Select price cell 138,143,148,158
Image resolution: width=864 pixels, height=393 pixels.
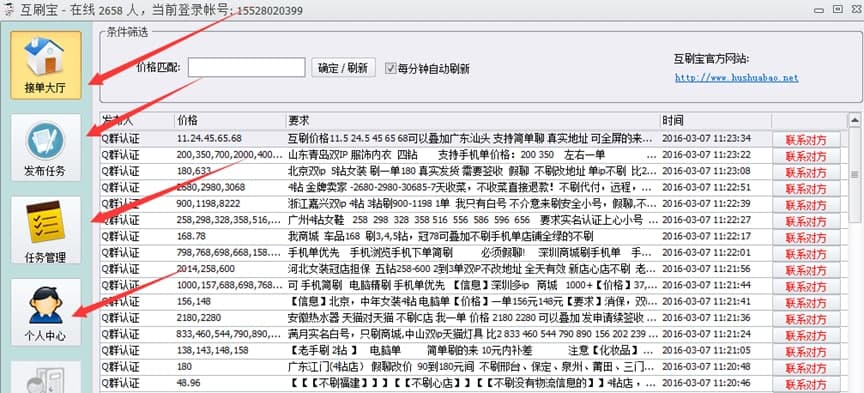[x=212, y=351]
